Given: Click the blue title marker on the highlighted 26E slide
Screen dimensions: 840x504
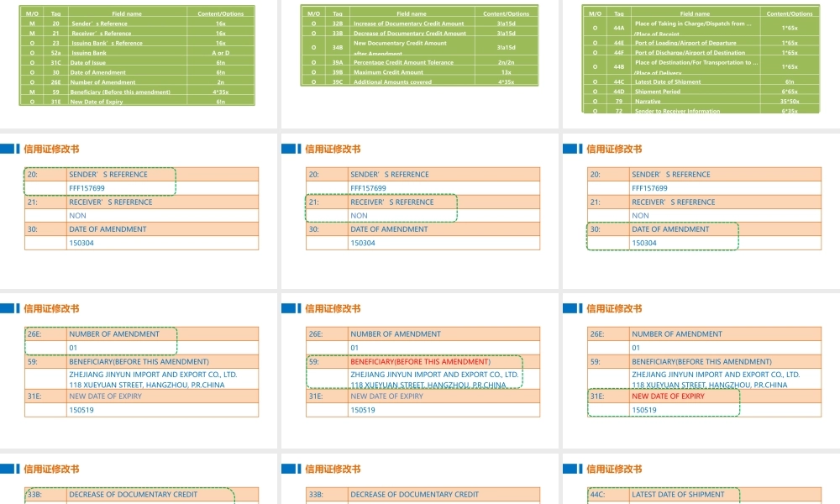Looking at the screenshot, I should tap(8, 308).
